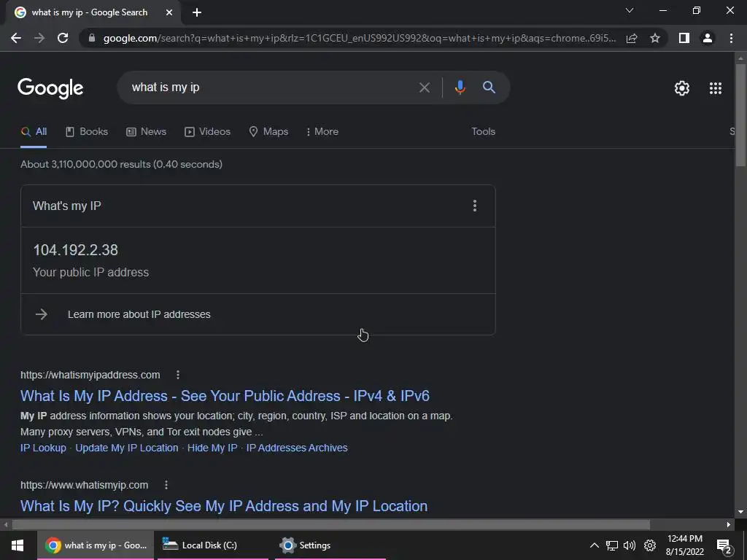Viewport: 747px width, 560px height.
Task: Switch to the Books tab
Action: pos(87,132)
